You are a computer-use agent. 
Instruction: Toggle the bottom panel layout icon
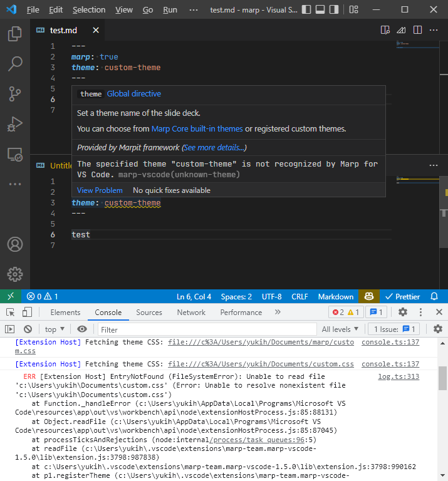(x=320, y=9)
